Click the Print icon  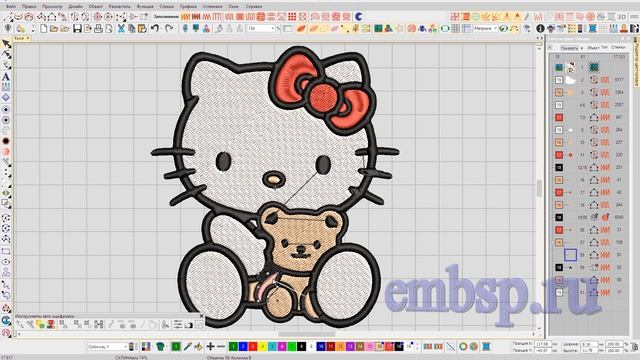pos(98,29)
